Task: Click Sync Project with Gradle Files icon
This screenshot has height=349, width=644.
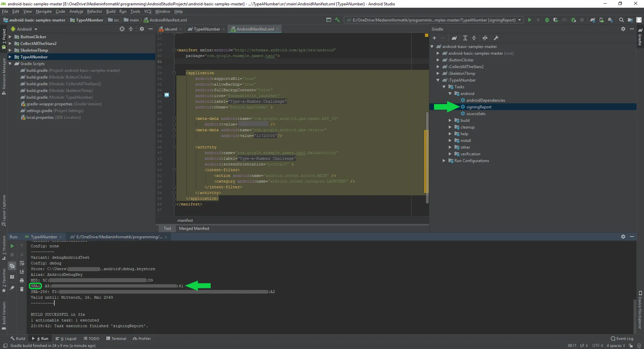Action: click(593, 20)
